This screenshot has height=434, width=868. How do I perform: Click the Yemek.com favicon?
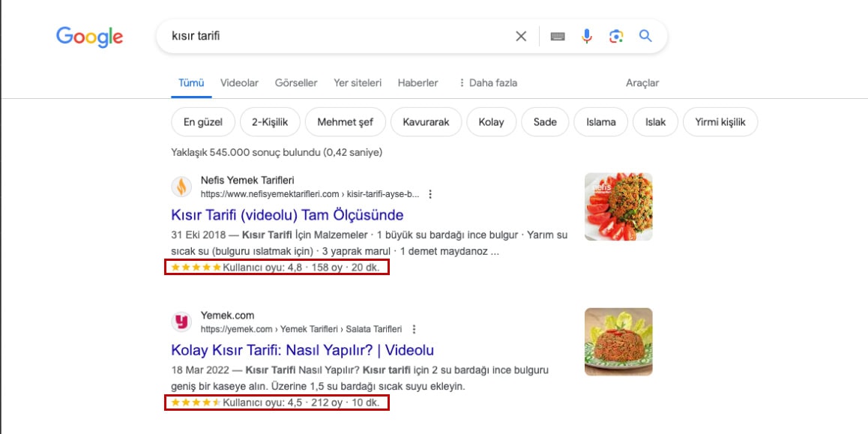tap(181, 322)
